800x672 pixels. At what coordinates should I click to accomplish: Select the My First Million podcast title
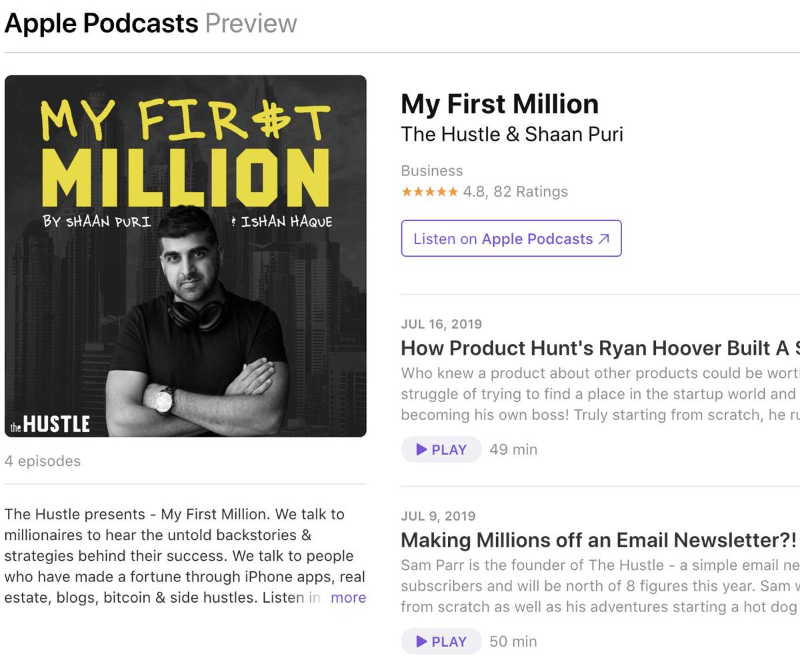pyautogui.click(x=500, y=104)
